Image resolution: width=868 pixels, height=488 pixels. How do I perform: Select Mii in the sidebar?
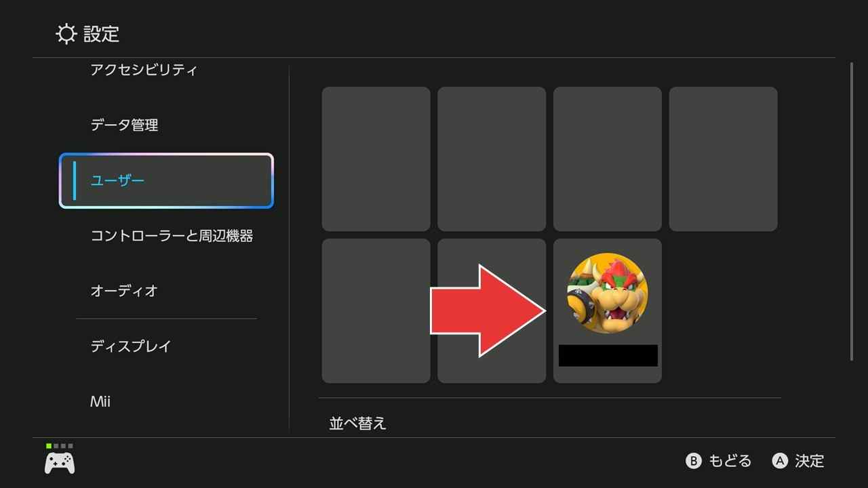pyautogui.click(x=100, y=402)
